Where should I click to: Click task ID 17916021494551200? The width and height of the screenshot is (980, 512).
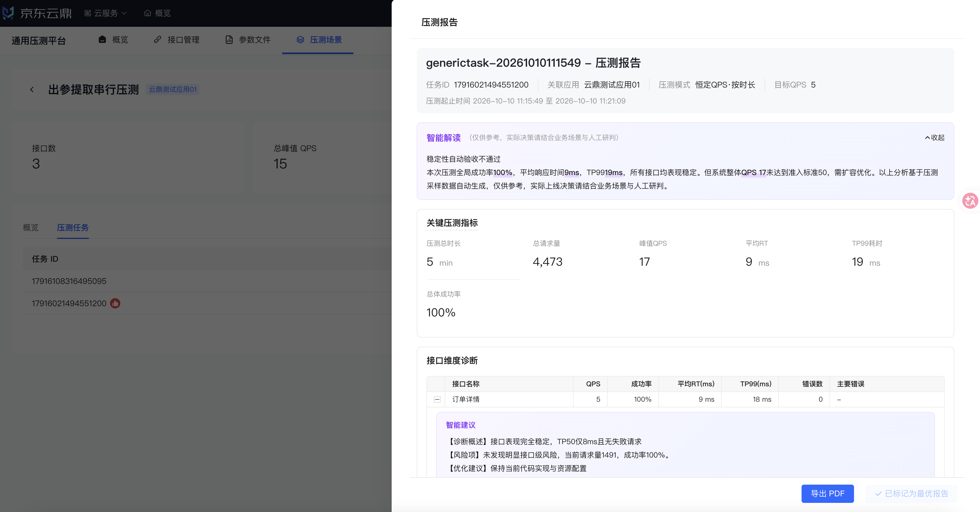coord(69,303)
